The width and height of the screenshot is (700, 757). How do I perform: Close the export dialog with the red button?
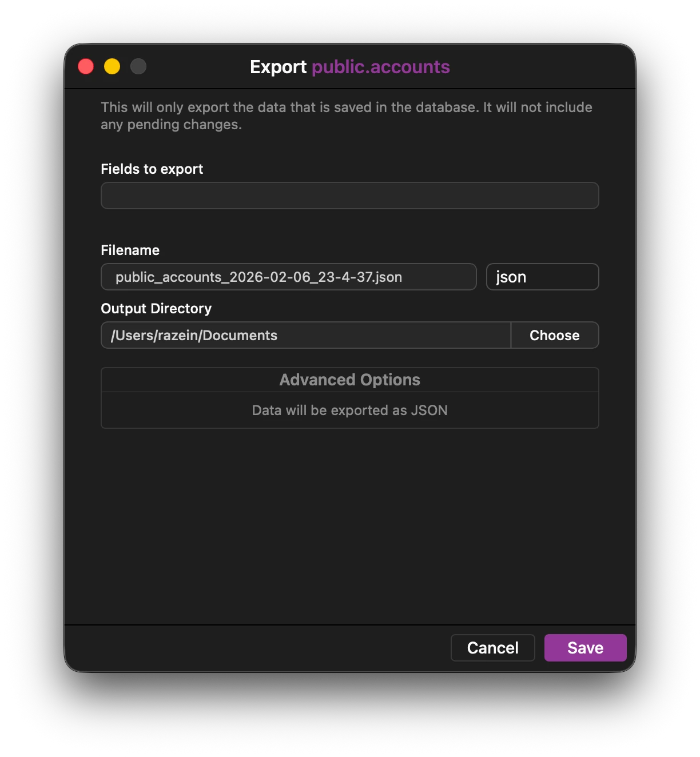pos(86,67)
